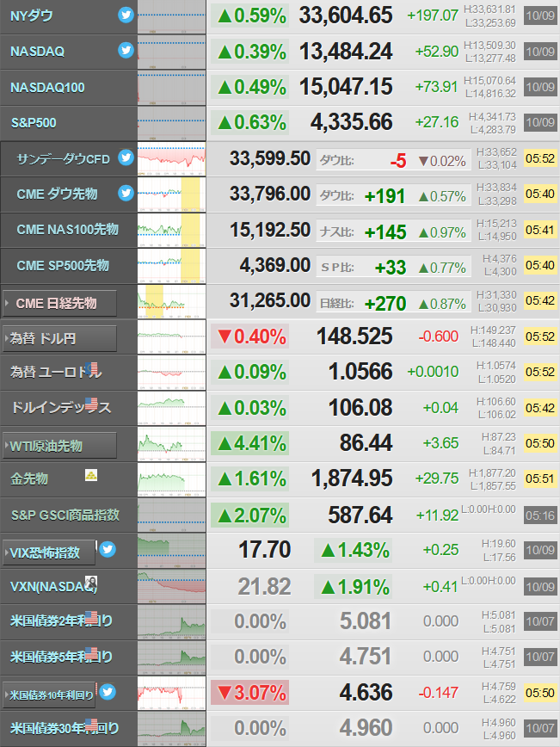This screenshot has width=560, height=747.
Task: Open the WTI原油先物 mini chart
Action: point(171,444)
